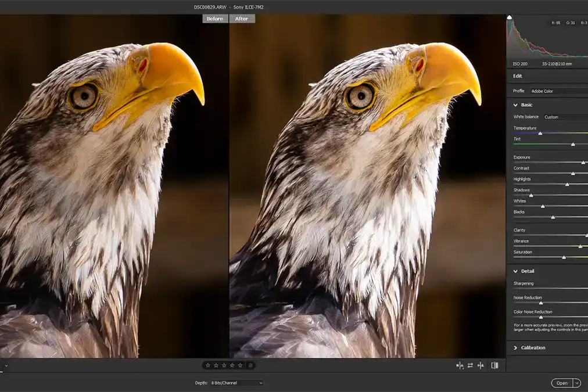588x392 pixels.
Task: Open arrow menu next to Open button
Action: click(577, 383)
